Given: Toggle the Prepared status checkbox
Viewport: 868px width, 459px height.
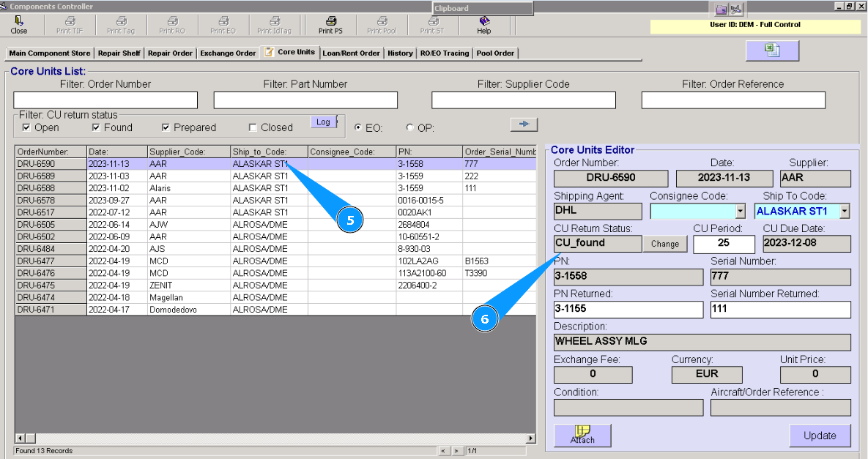Looking at the screenshot, I should pos(166,128).
